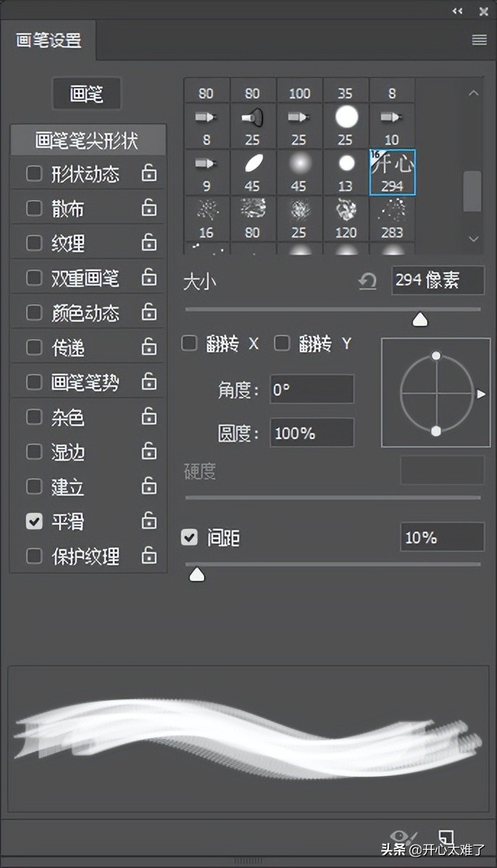Select the soft round brush preset 45
497x868 pixels.
pyautogui.click(x=299, y=172)
